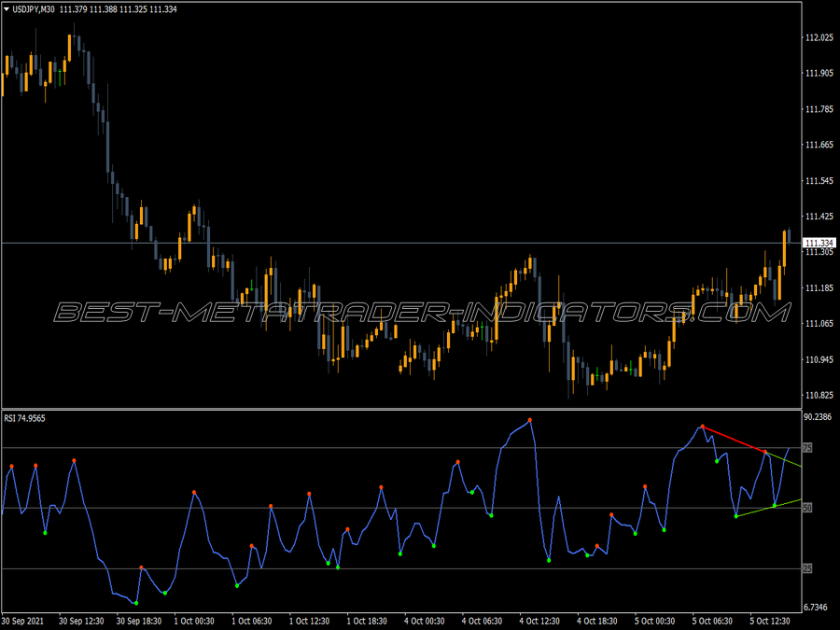Click the 111.665 price scale label
The image size is (840, 630).
[819, 145]
